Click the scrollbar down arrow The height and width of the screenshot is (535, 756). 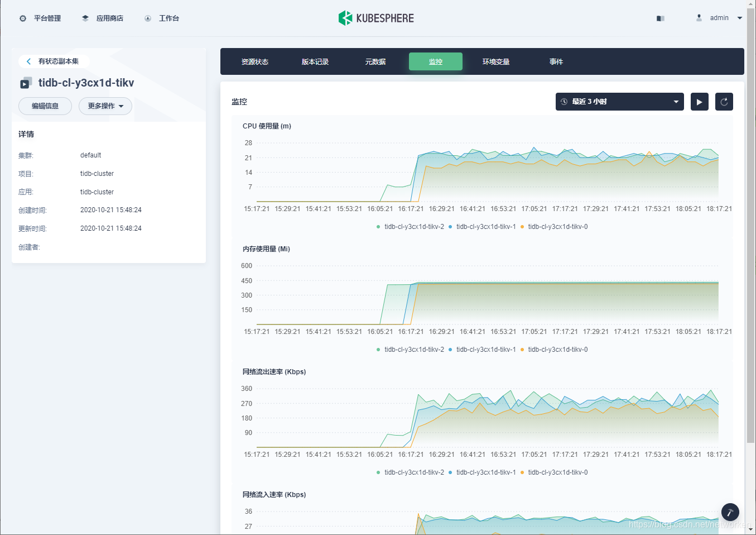click(751, 529)
